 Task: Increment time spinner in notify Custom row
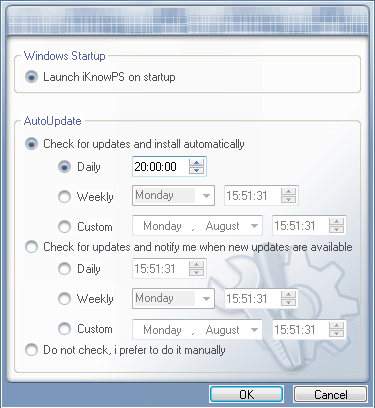337,326
